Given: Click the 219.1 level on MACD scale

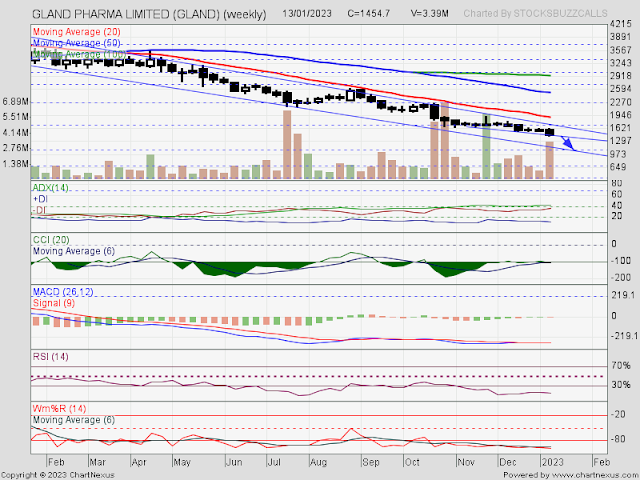Looking at the screenshot, I should pos(623,295).
